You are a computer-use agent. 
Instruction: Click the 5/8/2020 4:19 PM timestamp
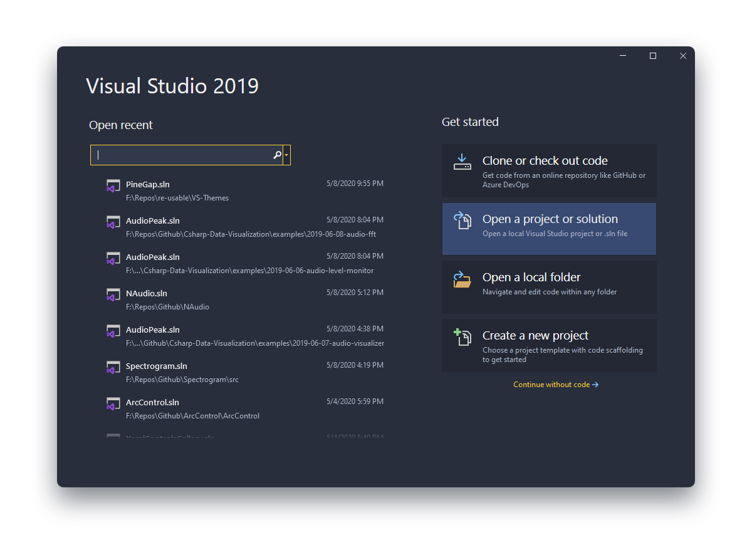[x=355, y=365]
